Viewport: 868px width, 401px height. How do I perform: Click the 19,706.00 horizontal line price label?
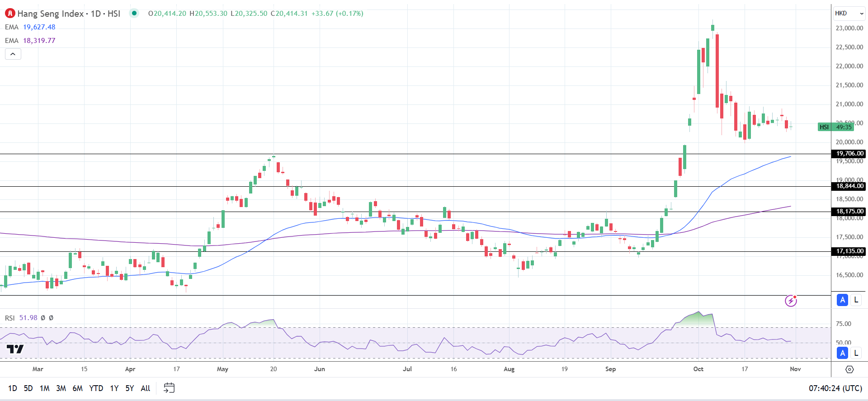click(849, 154)
